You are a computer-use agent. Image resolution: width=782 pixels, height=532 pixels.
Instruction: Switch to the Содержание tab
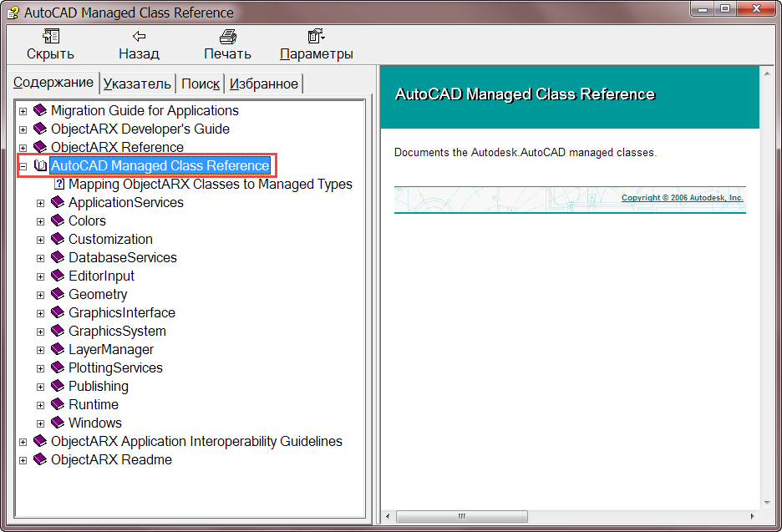[x=53, y=83]
